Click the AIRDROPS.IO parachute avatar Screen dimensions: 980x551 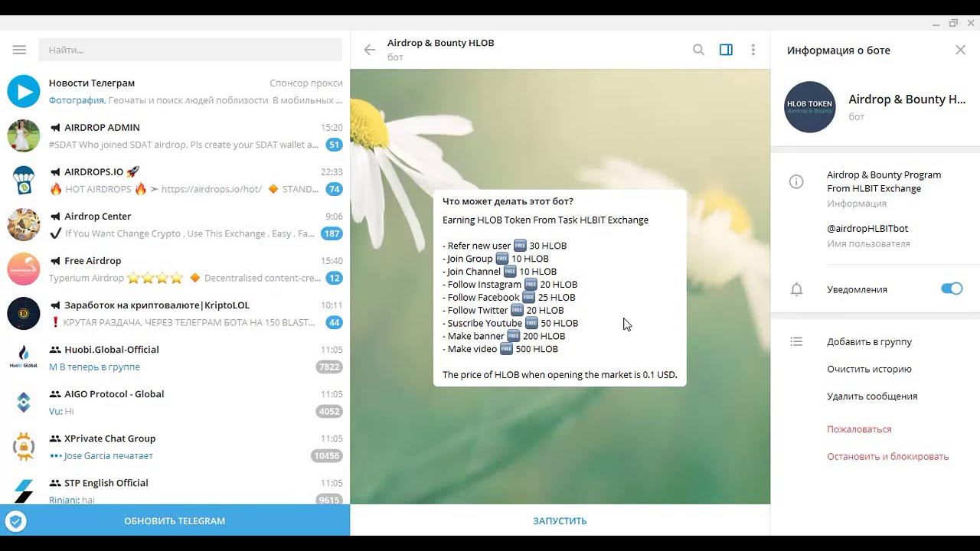pyautogui.click(x=24, y=180)
